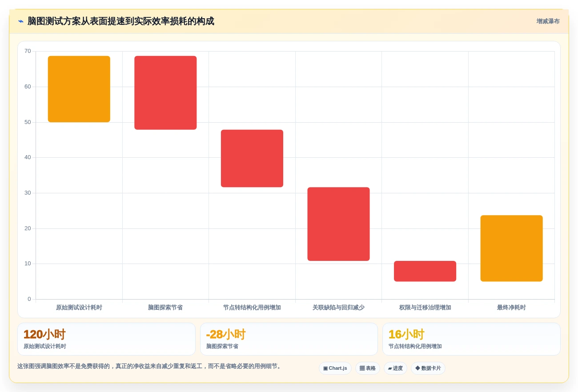The image size is (578, 392).
Task: Click y-axis tick value 10
Action: pos(28,264)
